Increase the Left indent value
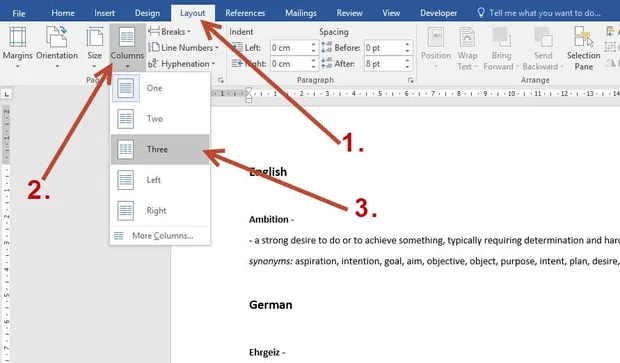Viewport: 620px width, 363px height. tap(314, 44)
